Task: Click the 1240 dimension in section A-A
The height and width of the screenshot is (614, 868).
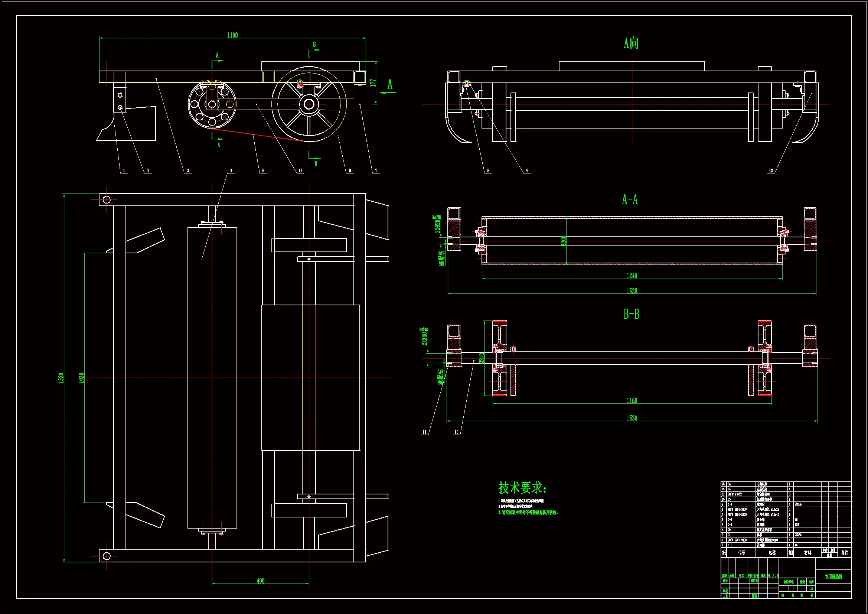Action: [x=632, y=276]
